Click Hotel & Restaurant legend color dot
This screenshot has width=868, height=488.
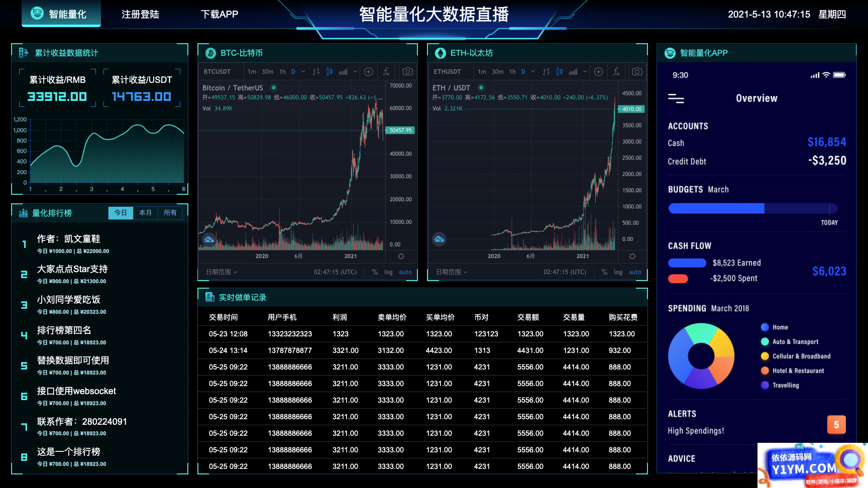click(765, 371)
